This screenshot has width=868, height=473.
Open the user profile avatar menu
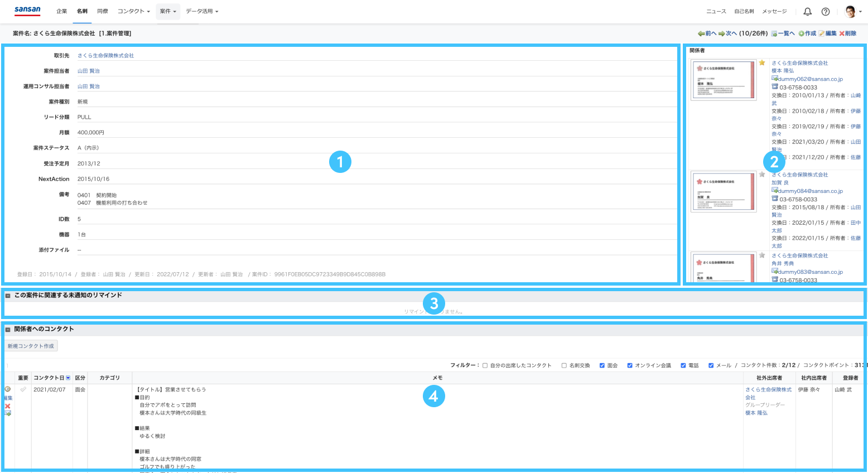[853, 12]
